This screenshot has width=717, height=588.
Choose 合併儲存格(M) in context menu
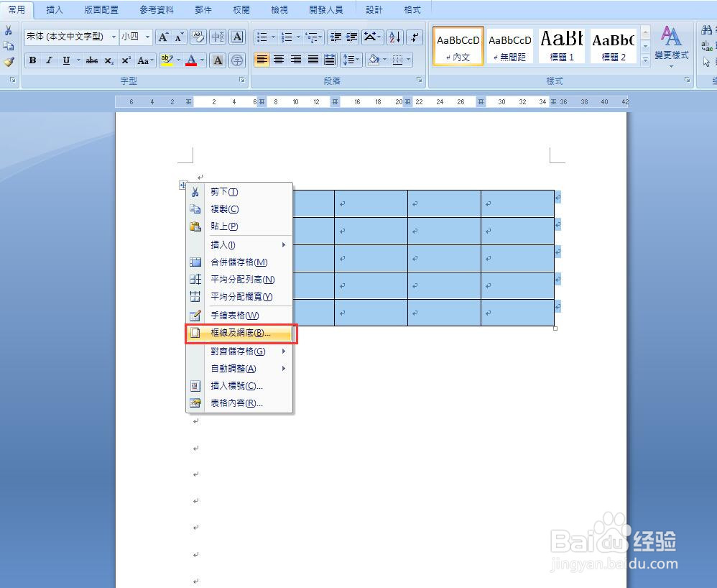[x=239, y=262]
